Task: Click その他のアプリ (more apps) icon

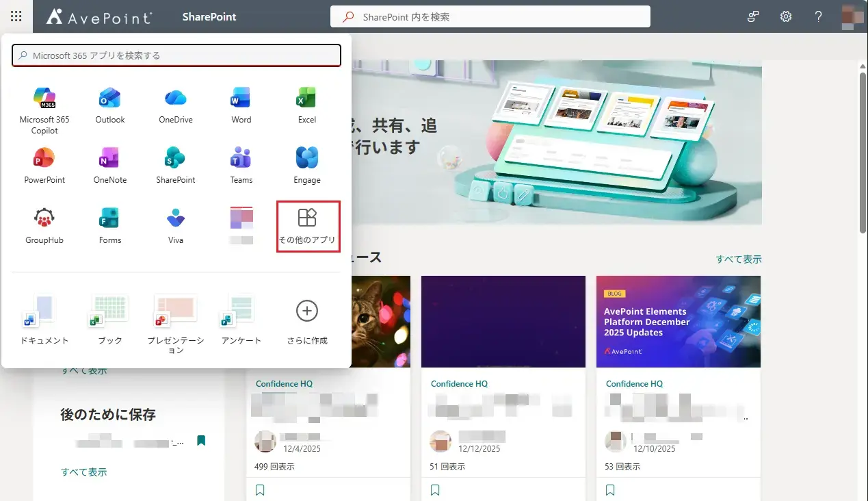Action: tap(307, 226)
